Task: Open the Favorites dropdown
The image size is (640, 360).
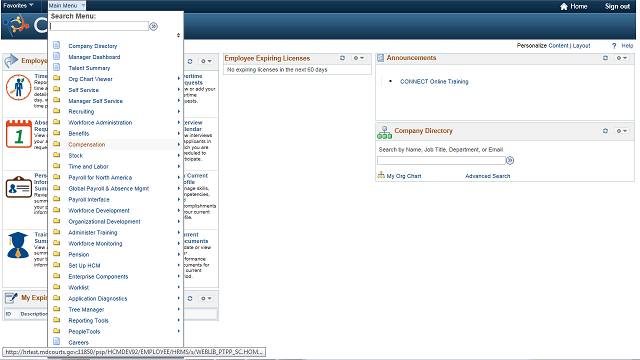Action: (x=18, y=6)
